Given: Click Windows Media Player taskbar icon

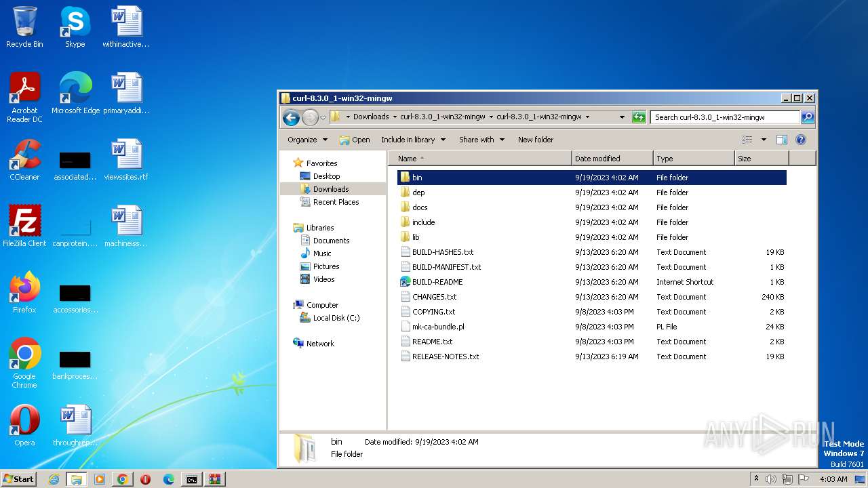Looking at the screenshot, I should [100, 479].
